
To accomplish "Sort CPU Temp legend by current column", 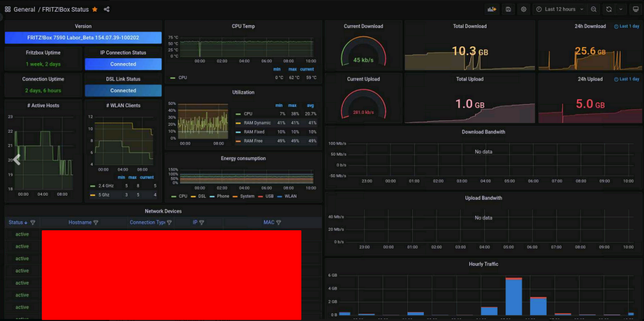I will (x=307, y=69).
